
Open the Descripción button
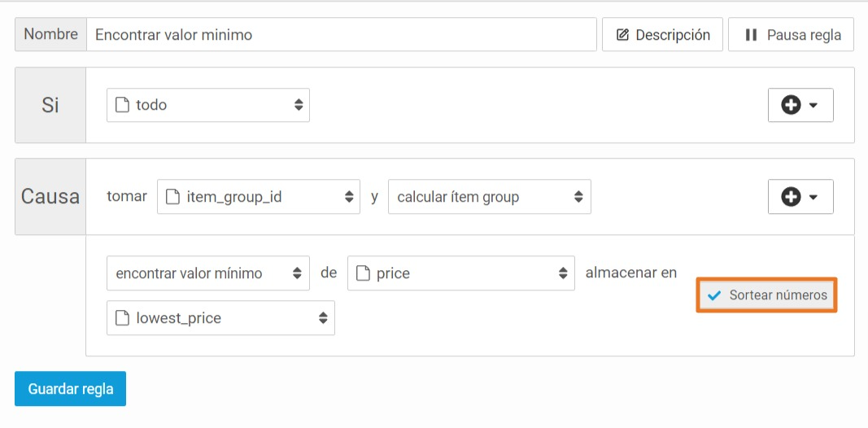coord(663,35)
